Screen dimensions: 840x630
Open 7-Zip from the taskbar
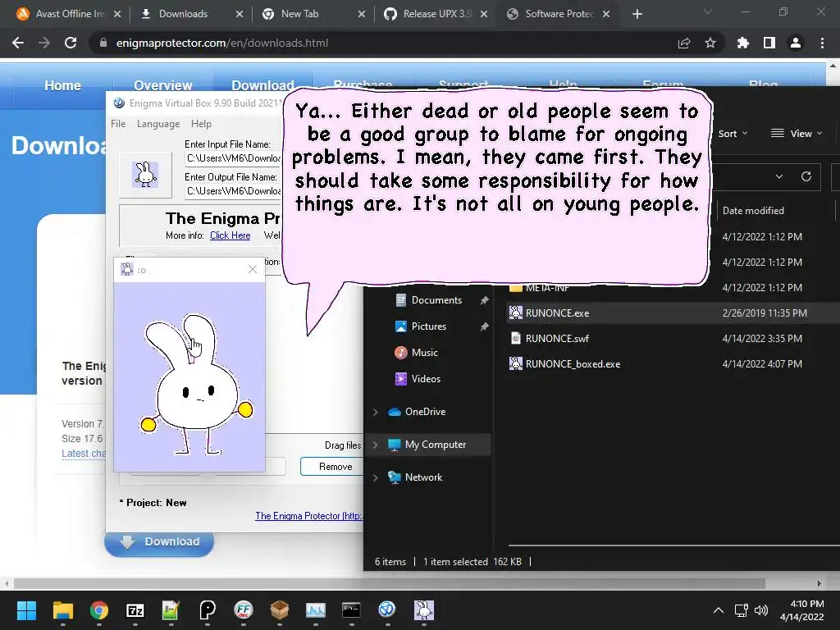click(135, 610)
